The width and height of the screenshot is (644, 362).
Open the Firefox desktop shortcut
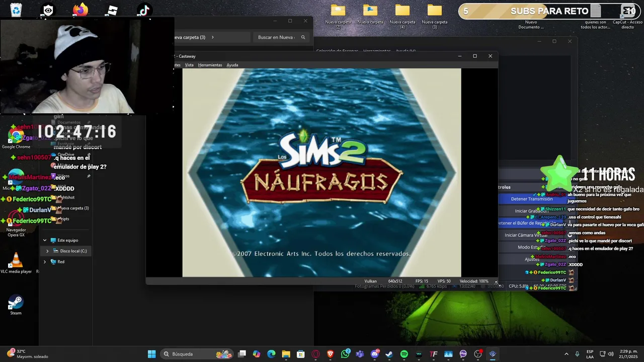80,10
